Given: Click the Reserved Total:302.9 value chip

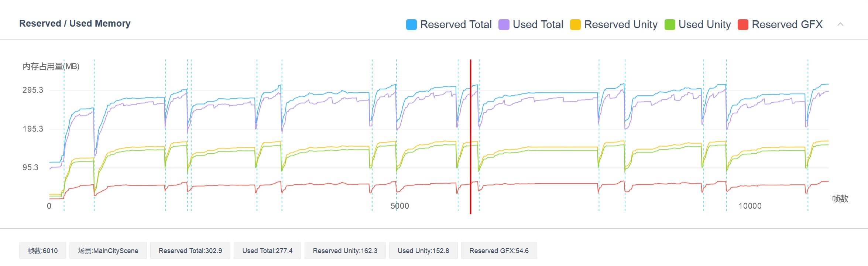Looking at the screenshot, I should (x=190, y=251).
